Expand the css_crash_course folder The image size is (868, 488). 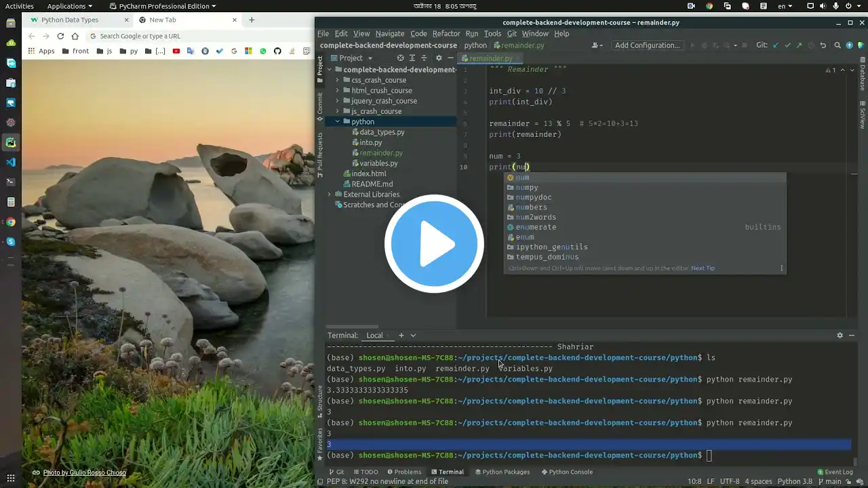click(338, 80)
